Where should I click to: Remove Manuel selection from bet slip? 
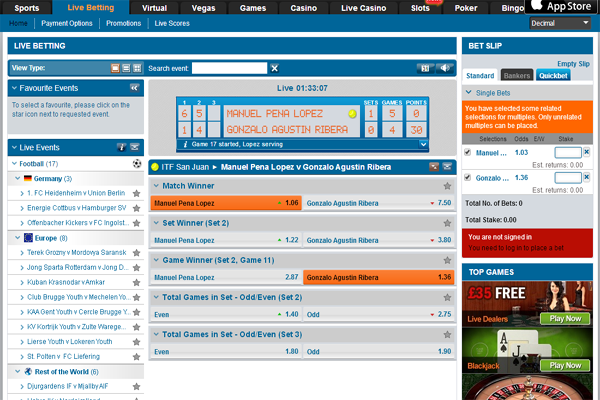coord(587,152)
